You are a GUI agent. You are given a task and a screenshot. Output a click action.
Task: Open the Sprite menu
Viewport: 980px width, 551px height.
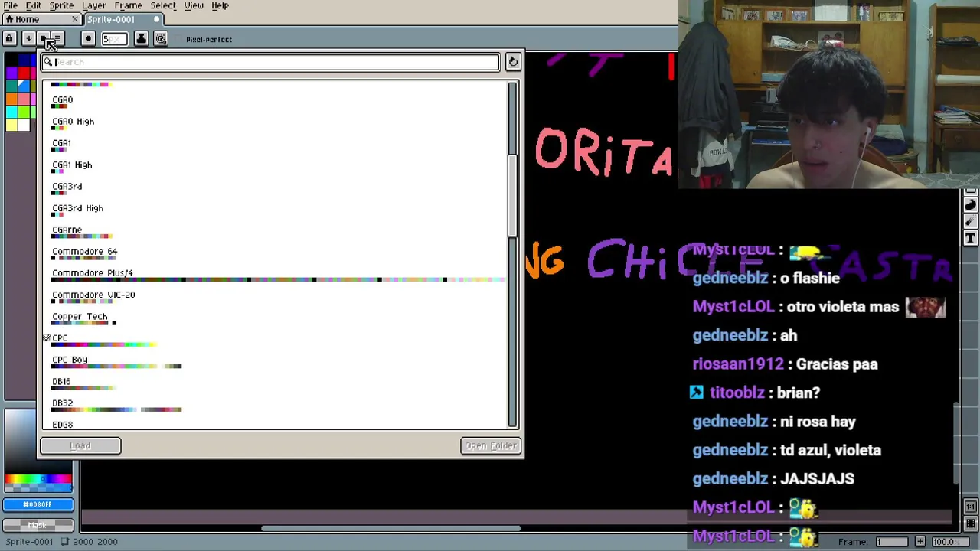tap(61, 5)
